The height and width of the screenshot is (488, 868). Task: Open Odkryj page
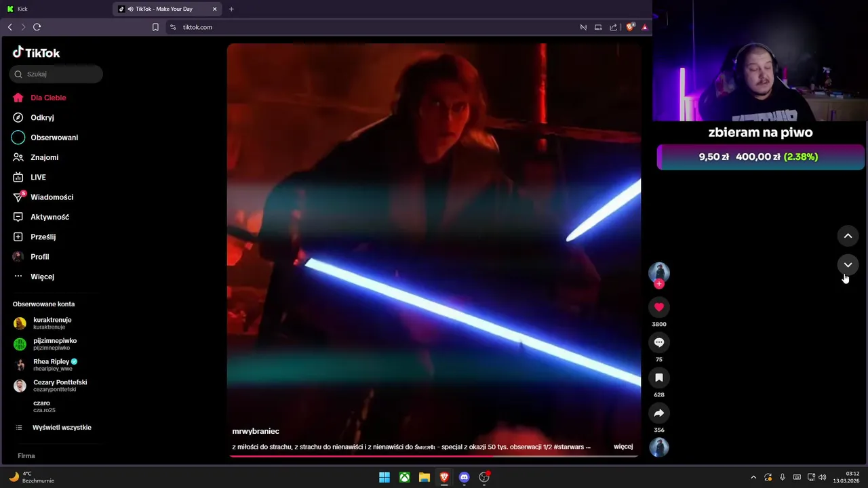tap(33, 117)
